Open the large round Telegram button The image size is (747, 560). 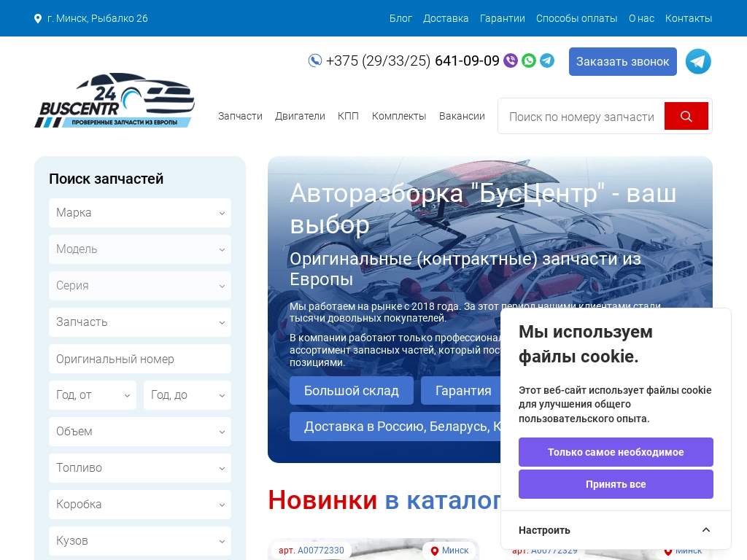(x=698, y=62)
